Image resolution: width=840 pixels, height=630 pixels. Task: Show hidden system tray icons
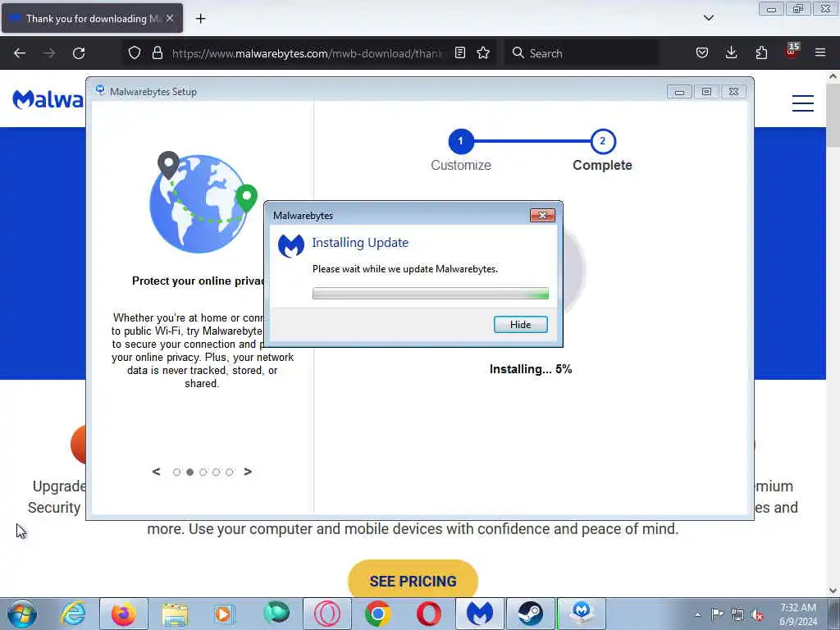coord(697,614)
